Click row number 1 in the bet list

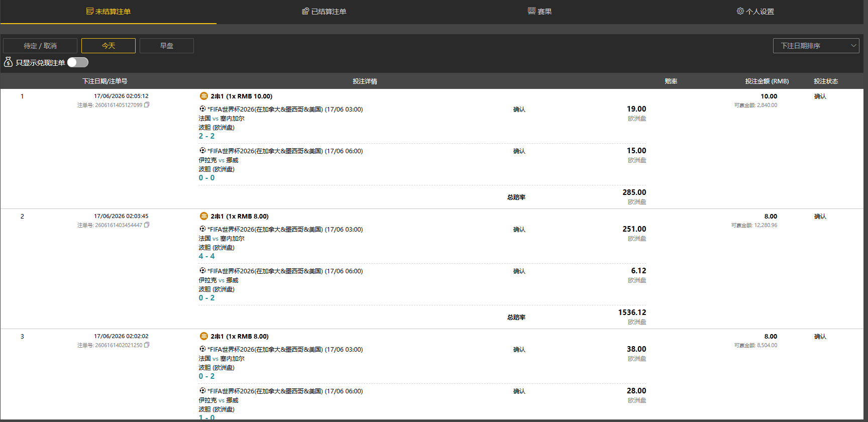point(22,96)
